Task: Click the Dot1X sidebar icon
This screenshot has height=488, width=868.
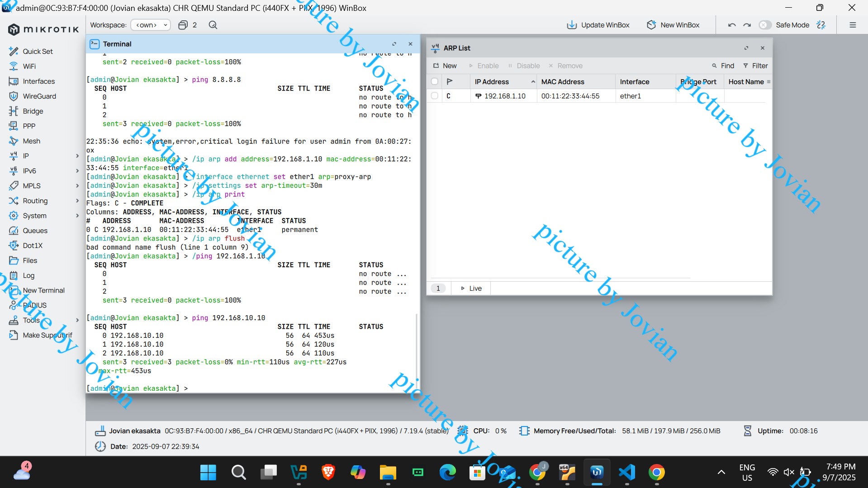Action: click(14, 246)
